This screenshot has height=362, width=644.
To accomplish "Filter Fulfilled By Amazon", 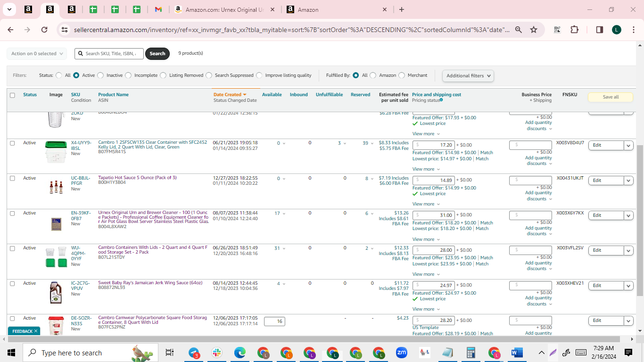I will click(373, 75).
